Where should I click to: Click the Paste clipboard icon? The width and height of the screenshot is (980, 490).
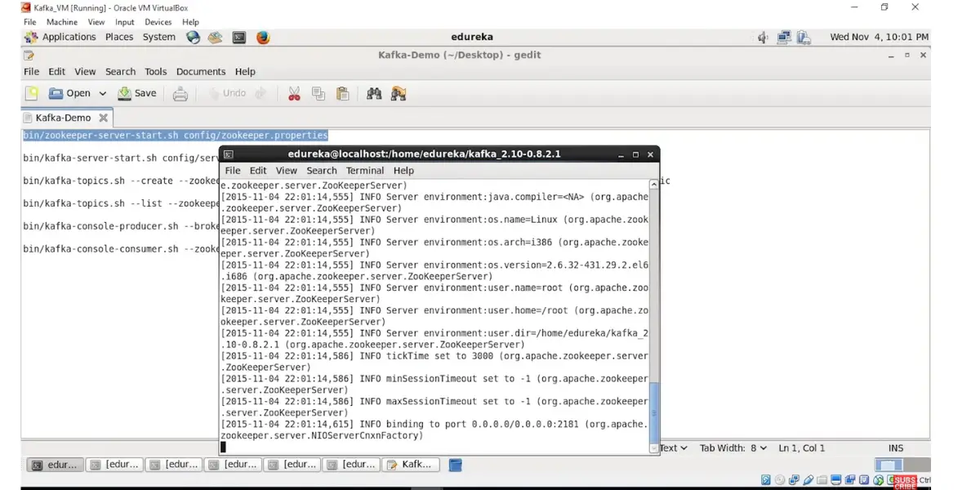pyautogui.click(x=343, y=94)
